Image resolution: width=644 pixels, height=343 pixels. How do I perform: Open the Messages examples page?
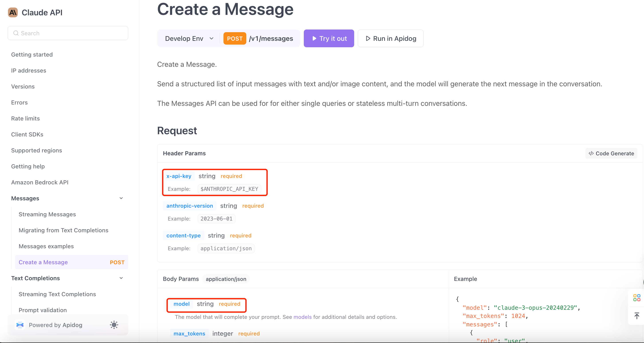tap(46, 246)
